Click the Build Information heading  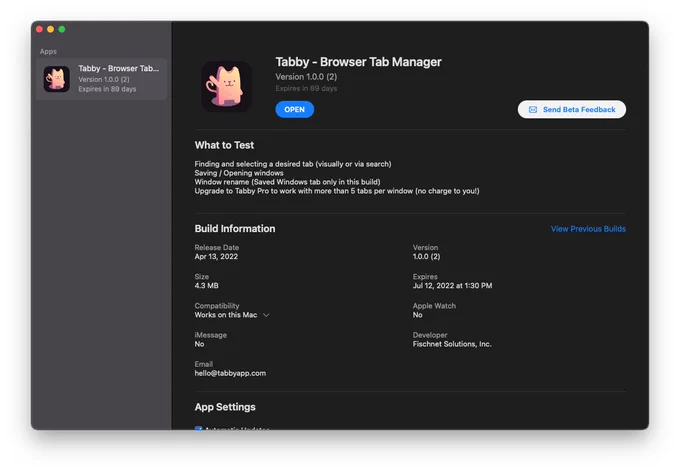(235, 229)
